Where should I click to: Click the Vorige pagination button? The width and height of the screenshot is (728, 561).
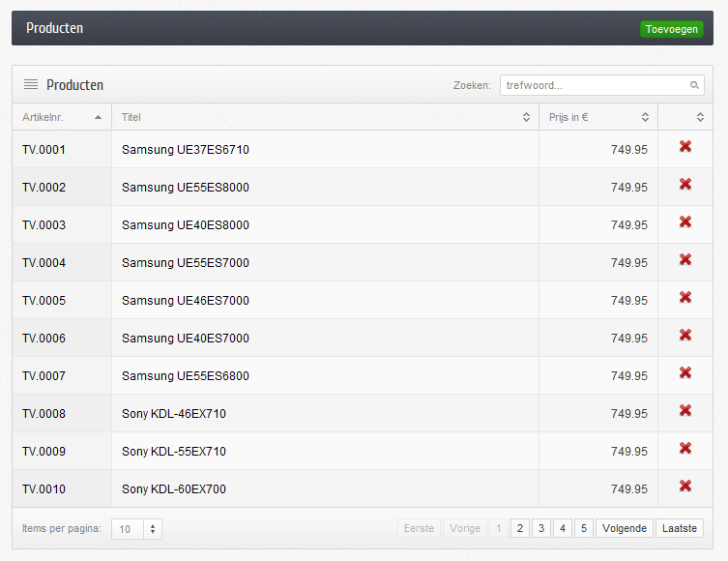pos(465,528)
